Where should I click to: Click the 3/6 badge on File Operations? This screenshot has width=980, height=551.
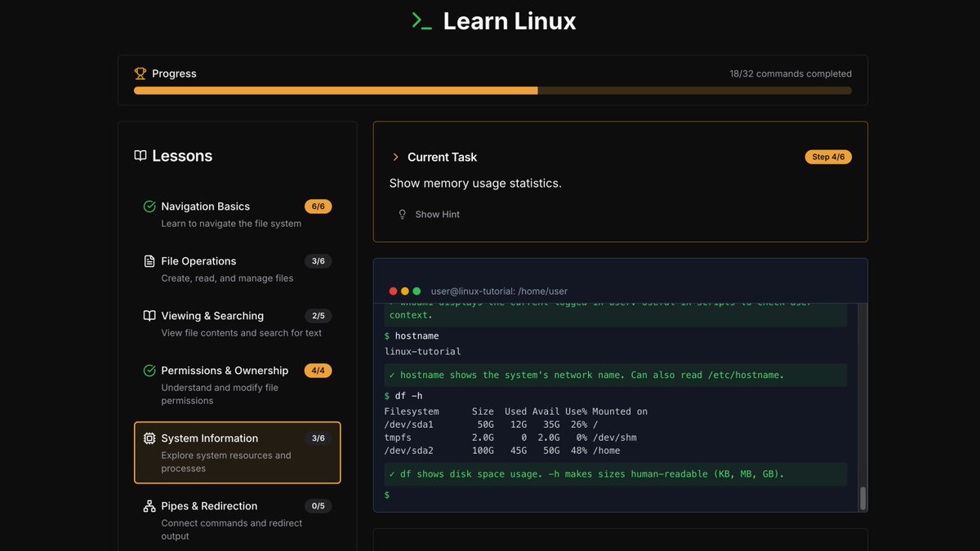[x=318, y=261]
